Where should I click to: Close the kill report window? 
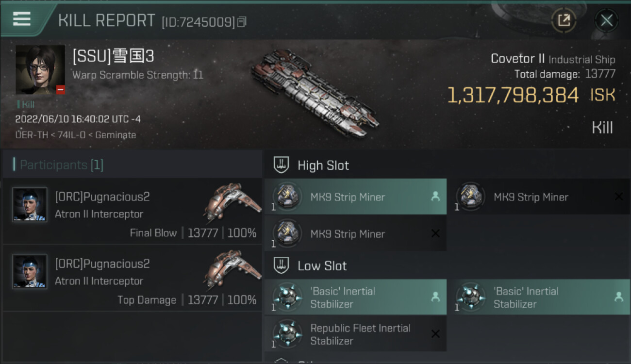pyautogui.click(x=606, y=20)
